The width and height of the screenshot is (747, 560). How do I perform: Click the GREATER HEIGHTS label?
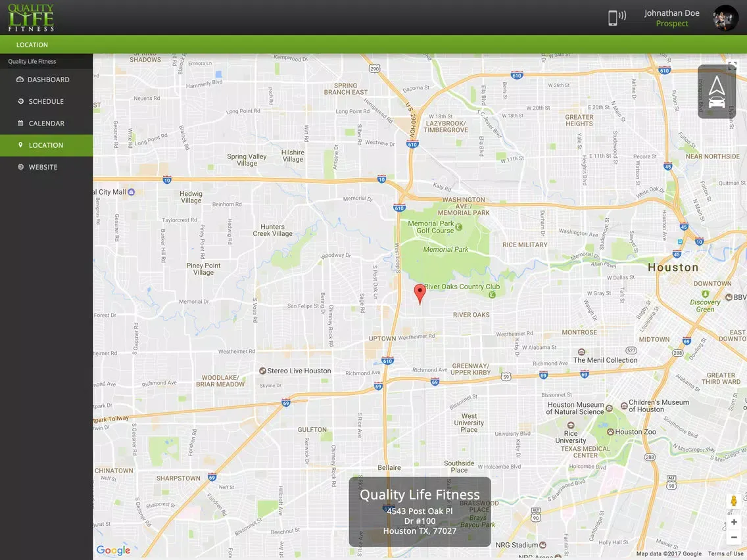coord(579,120)
